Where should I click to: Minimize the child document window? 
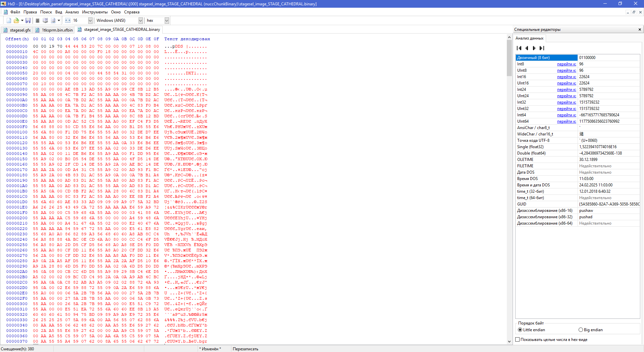pyautogui.click(x=628, y=12)
